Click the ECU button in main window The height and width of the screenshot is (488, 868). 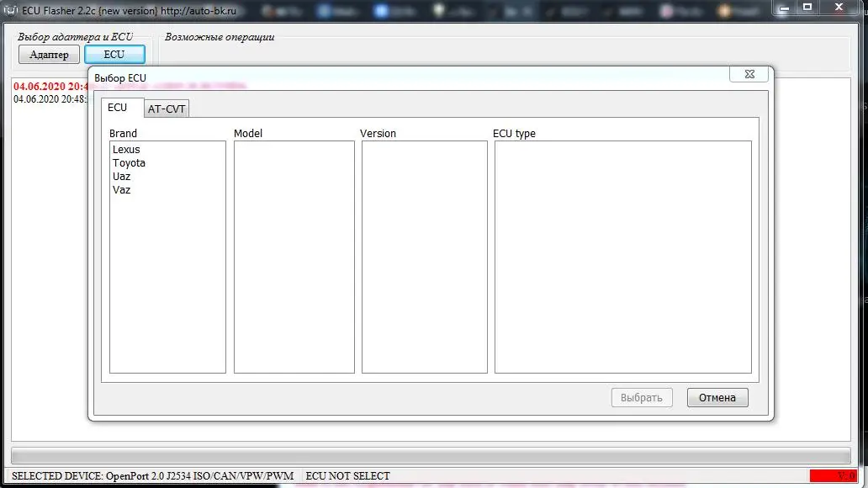114,55
